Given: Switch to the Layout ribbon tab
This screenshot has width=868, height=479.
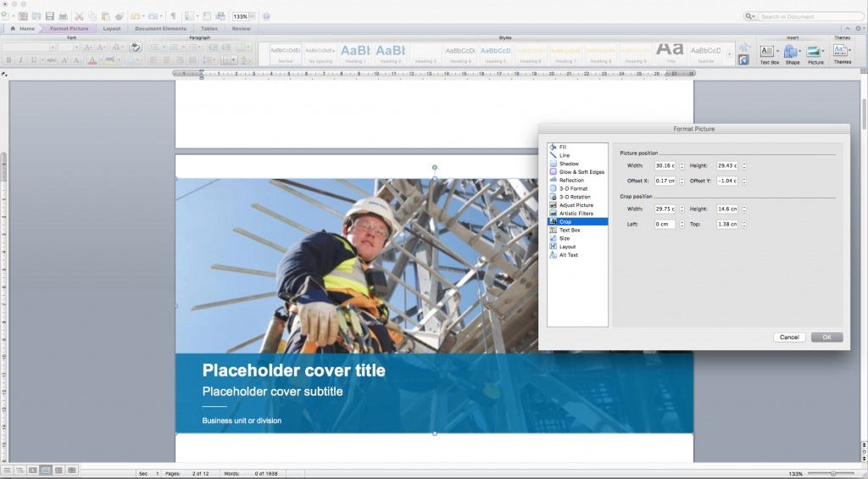Looking at the screenshot, I should tap(112, 28).
